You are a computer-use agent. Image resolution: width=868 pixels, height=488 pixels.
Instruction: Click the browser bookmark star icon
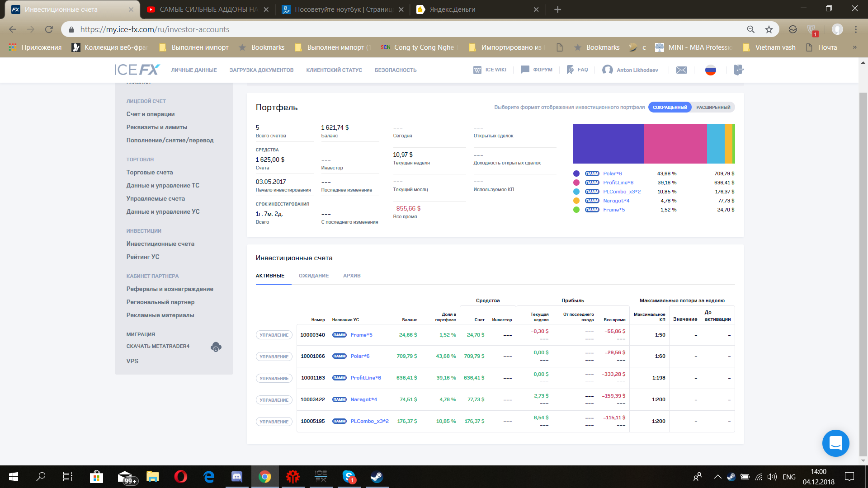coord(769,29)
